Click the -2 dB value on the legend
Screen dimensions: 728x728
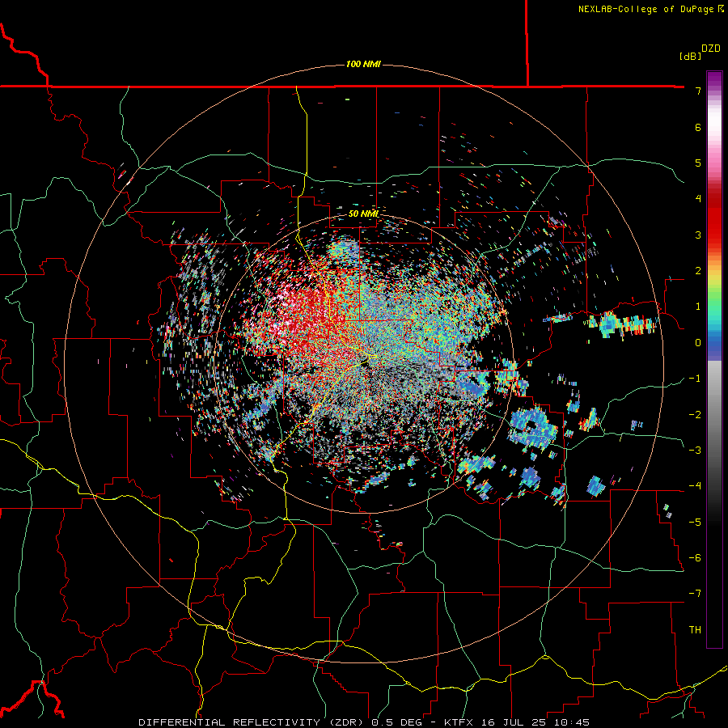tap(695, 415)
